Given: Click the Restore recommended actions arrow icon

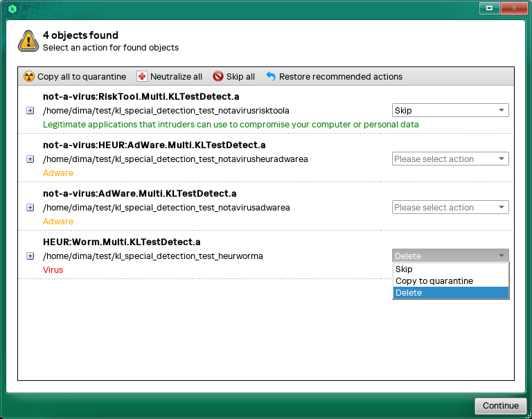Looking at the screenshot, I should pos(271,77).
